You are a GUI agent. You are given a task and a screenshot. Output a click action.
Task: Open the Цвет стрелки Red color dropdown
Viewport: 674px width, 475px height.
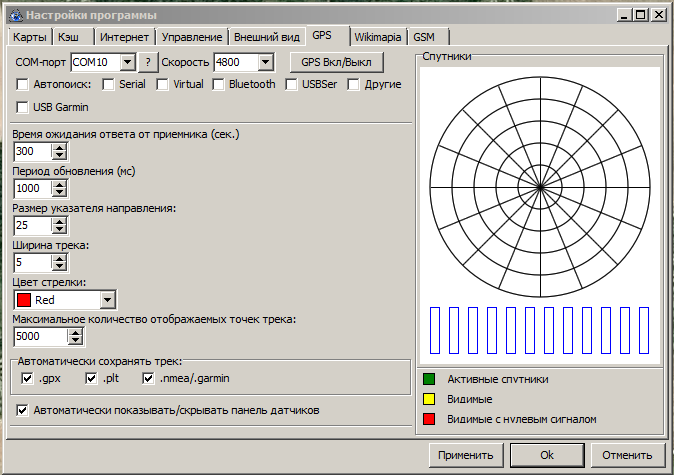click(108, 299)
